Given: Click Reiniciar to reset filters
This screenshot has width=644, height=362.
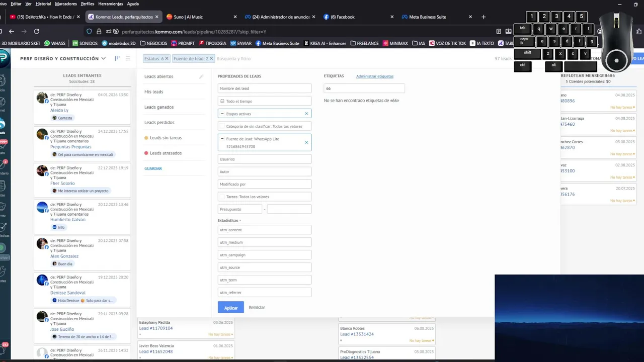Looking at the screenshot, I should click(x=257, y=307).
